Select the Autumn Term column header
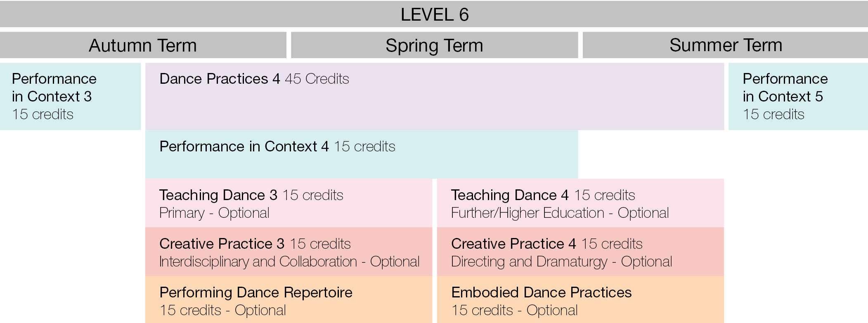The image size is (868, 323). pyautogui.click(x=143, y=45)
